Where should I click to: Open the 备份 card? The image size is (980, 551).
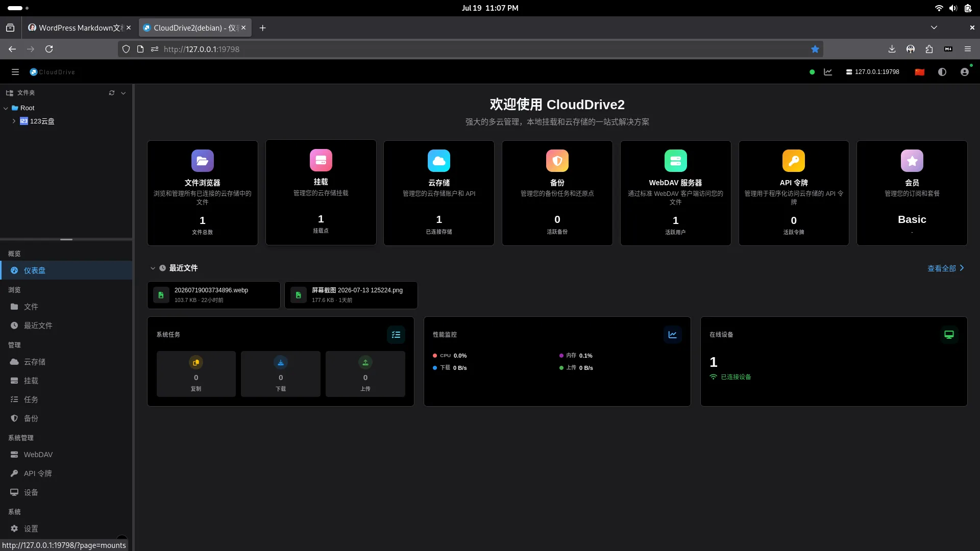(x=557, y=193)
